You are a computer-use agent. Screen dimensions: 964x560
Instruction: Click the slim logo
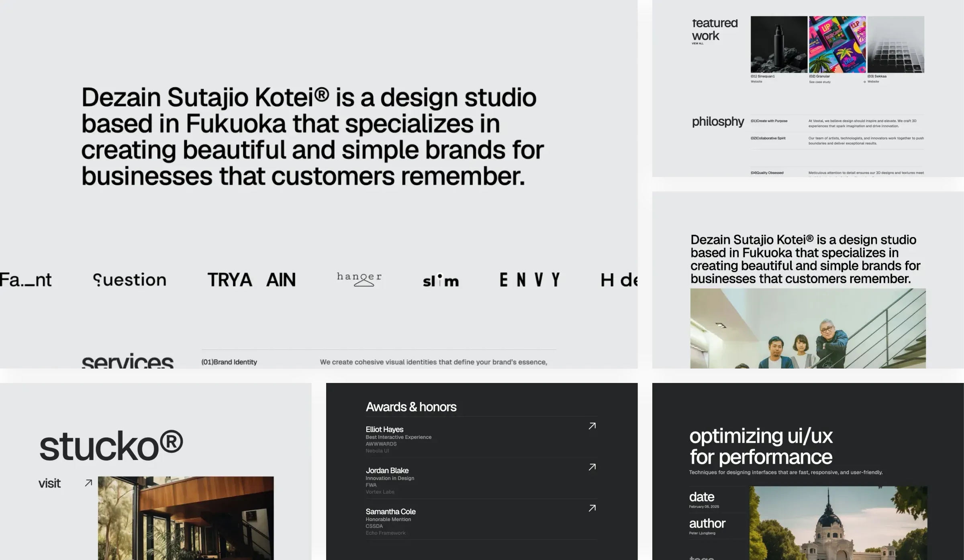point(441,280)
